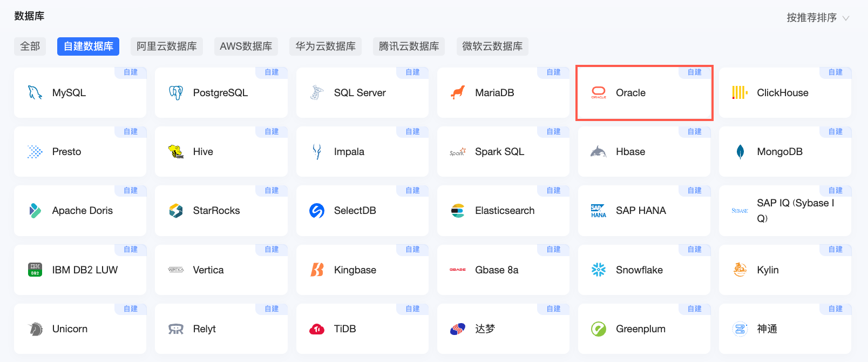Screen dimensions: 868x362
Task: Select the Kingbase label text
Action: point(355,270)
